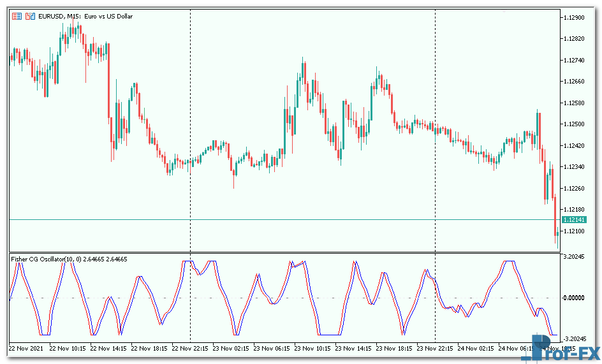Click the 1.12100 price scale label
The height and width of the screenshot is (364, 602).
pyautogui.click(x=576, y=231)
